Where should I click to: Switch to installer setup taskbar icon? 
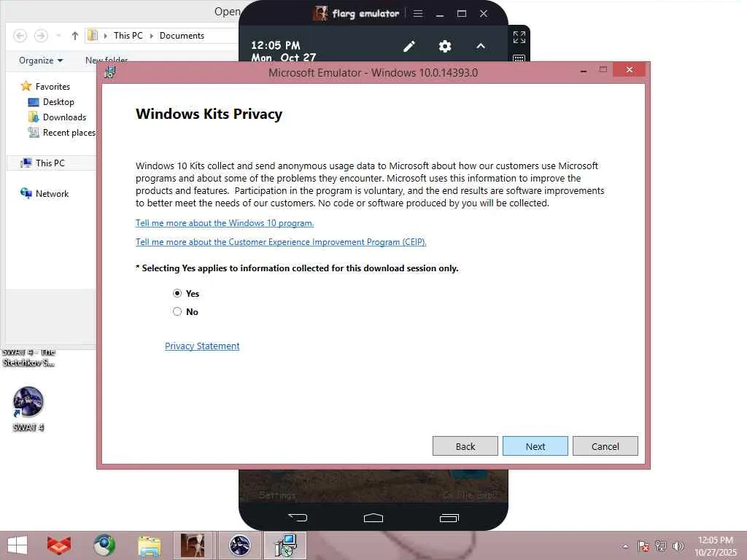click(x=286, y=545)
